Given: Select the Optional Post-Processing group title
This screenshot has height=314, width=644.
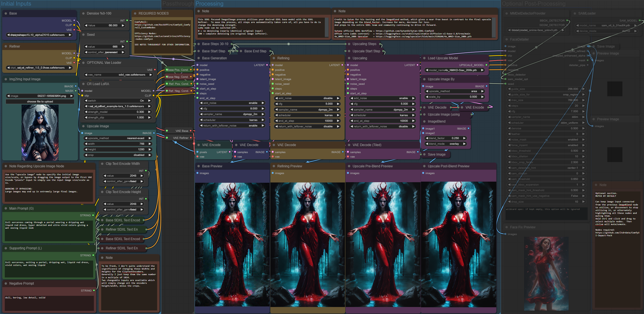Looking at the screenshot, I should point(533,4).
